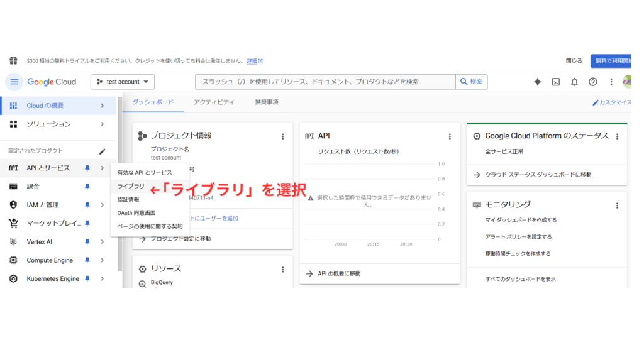Open Project Info card options menu
The height and width of the screenshot is (362, 644).
(283, 136)
